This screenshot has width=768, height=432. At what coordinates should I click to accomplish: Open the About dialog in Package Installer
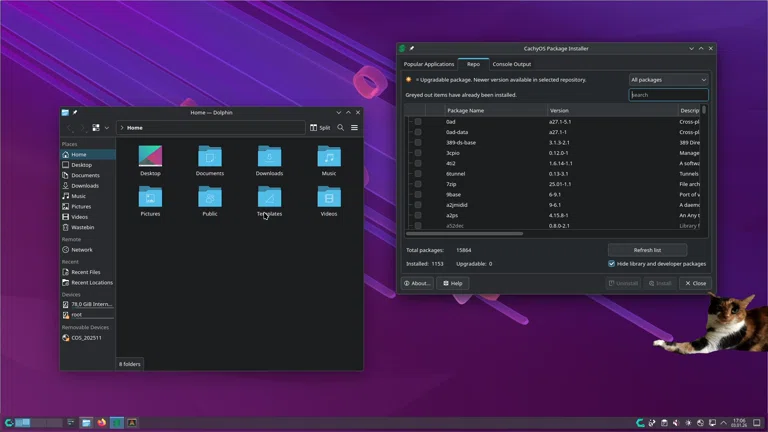click(417, 283)
